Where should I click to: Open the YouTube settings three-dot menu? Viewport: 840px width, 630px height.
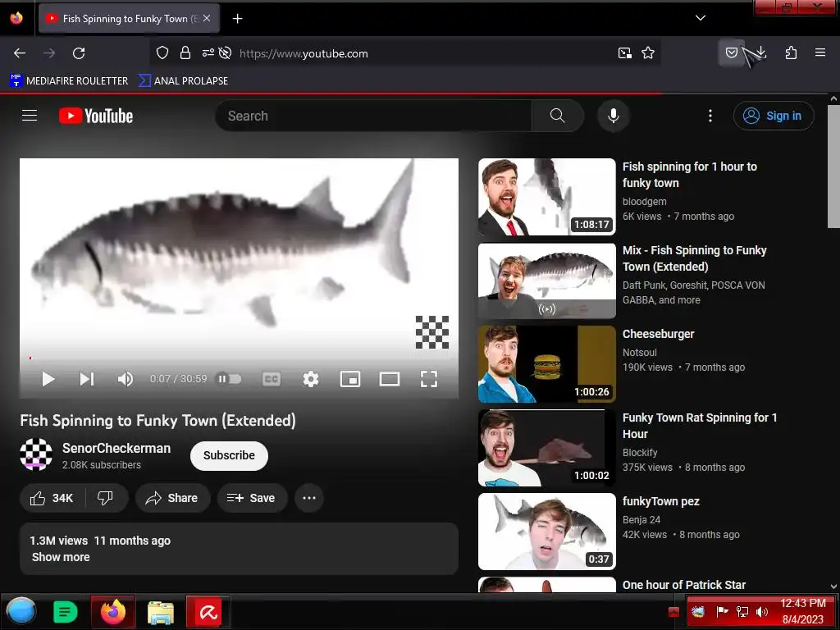[710, 116]
